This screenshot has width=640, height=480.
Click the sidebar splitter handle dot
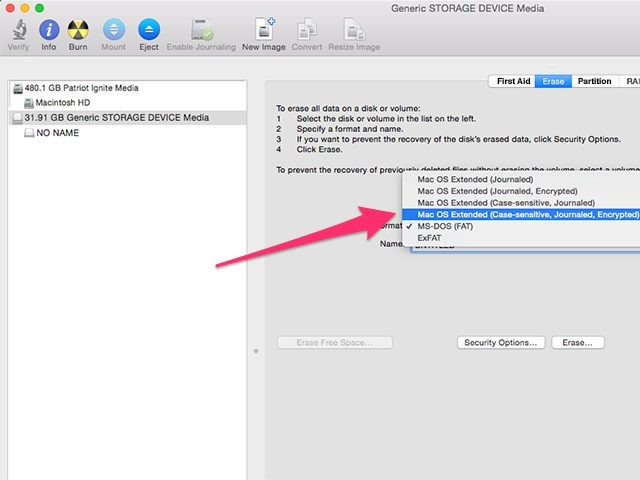coord(256,351)
